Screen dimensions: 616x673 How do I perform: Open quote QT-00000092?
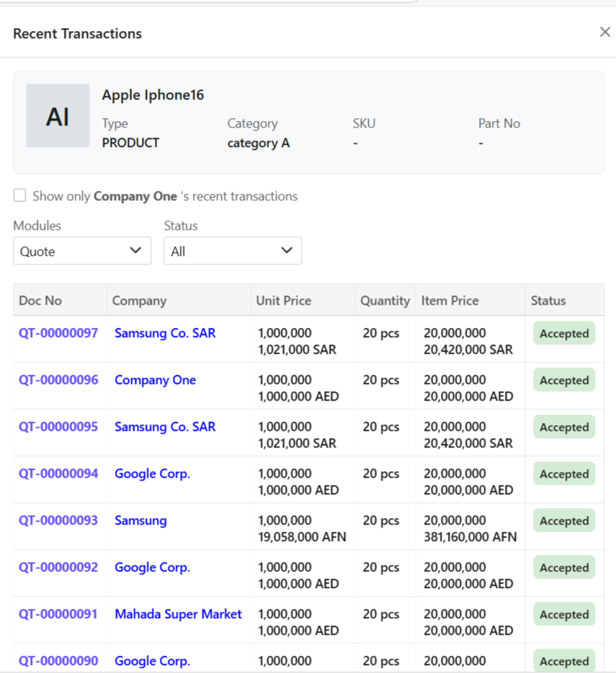coord(58,567)
